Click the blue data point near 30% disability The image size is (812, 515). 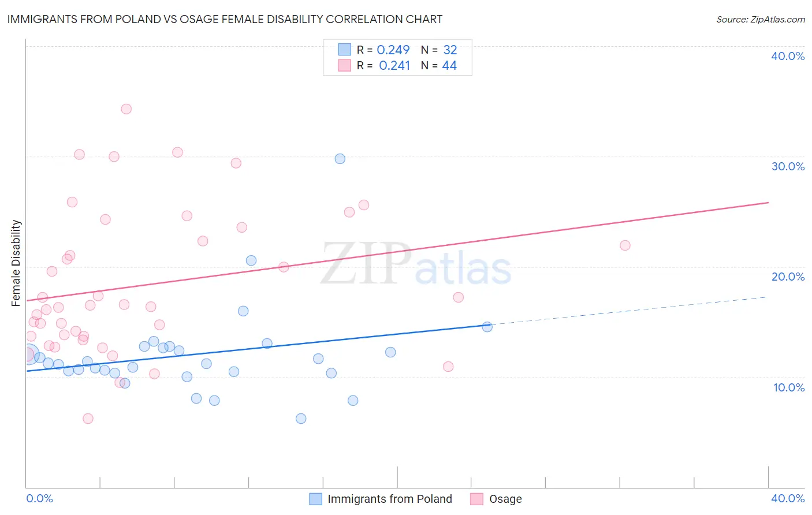340,159
